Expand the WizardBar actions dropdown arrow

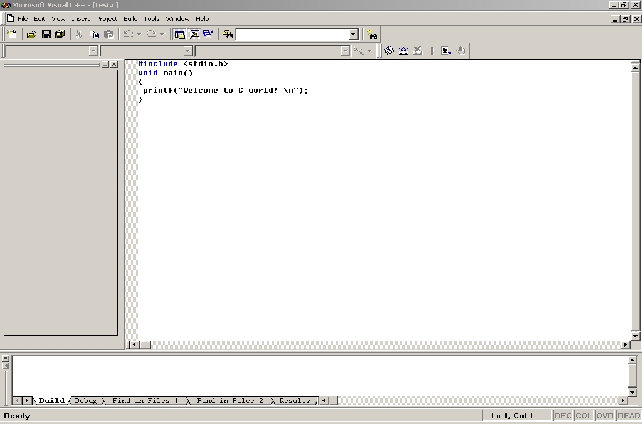369,51
